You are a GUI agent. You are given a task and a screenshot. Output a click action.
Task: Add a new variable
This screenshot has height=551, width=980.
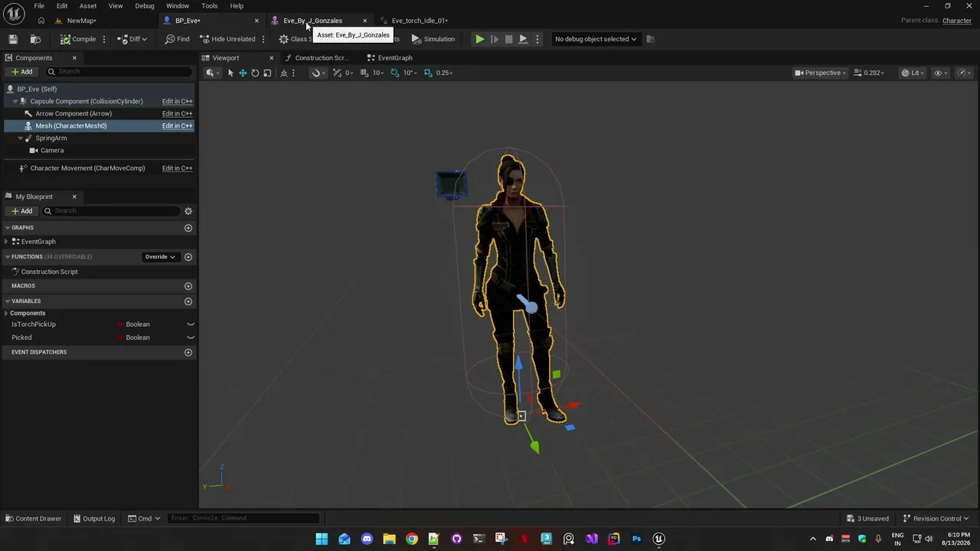(x=188, y=302)
